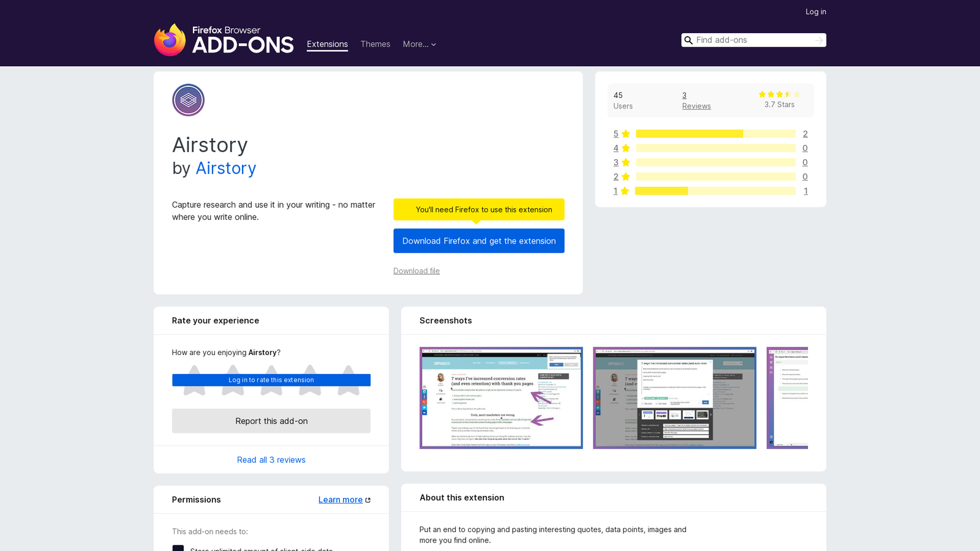980x551 pixels.
Task: Click the 1-star review count 1
Action: click(x=805, y=191)
